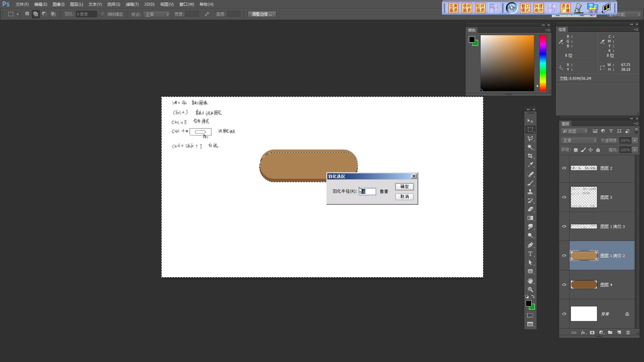Toggle lock transparent pixels

pos(576,150)
